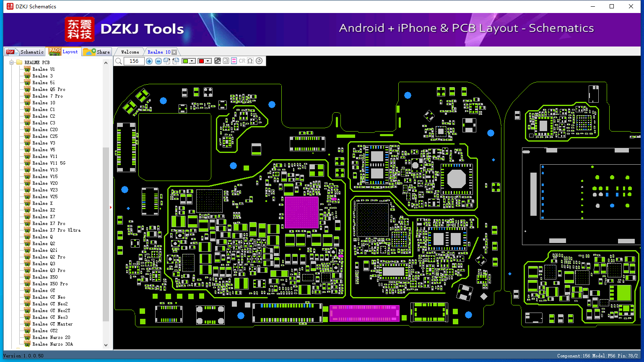Go to the Welcome document tab
The image size is (644, 362).
(130, 52)
